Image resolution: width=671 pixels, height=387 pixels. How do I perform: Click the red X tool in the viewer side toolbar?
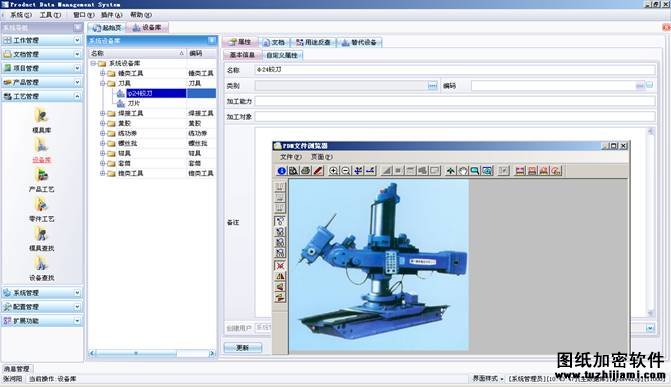(280, 265)
